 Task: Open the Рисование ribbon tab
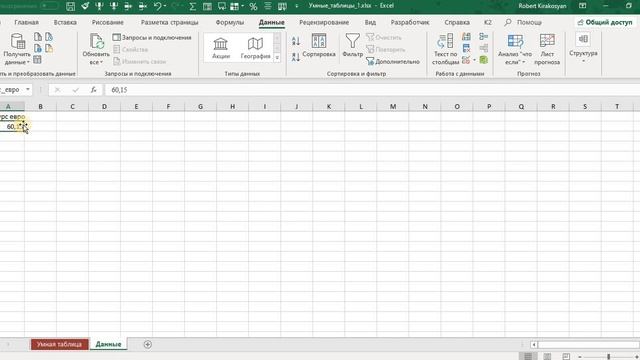pos(108,22)
